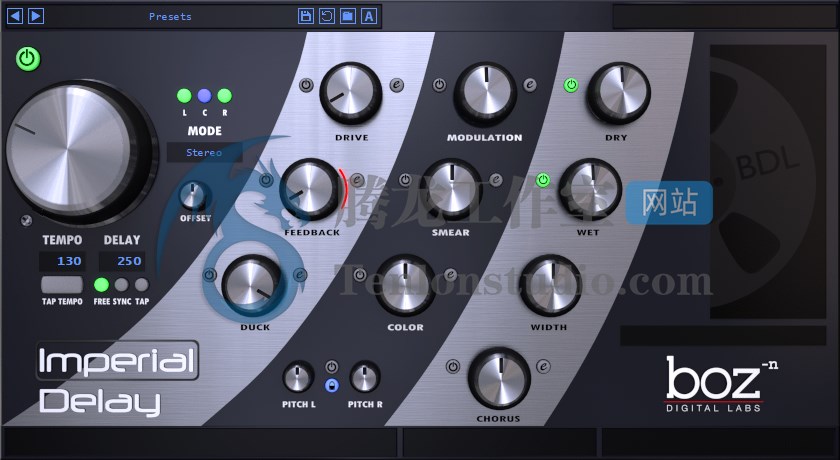Click the Smear knob
840x460 pixels.
click(451, 188)
